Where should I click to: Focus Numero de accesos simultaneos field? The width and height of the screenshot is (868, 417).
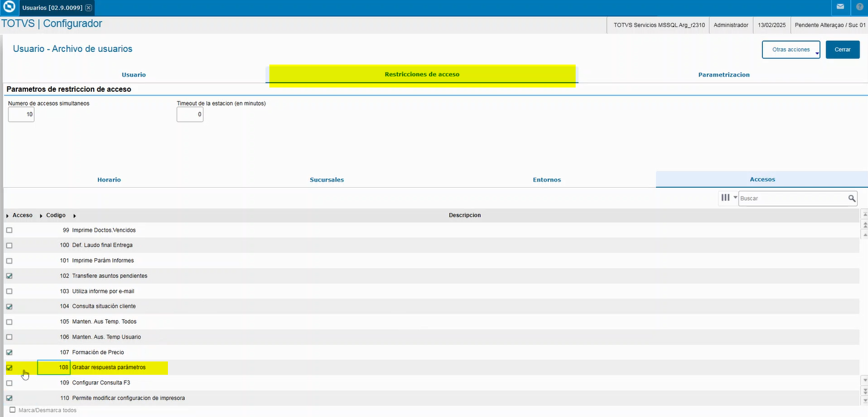21,114
